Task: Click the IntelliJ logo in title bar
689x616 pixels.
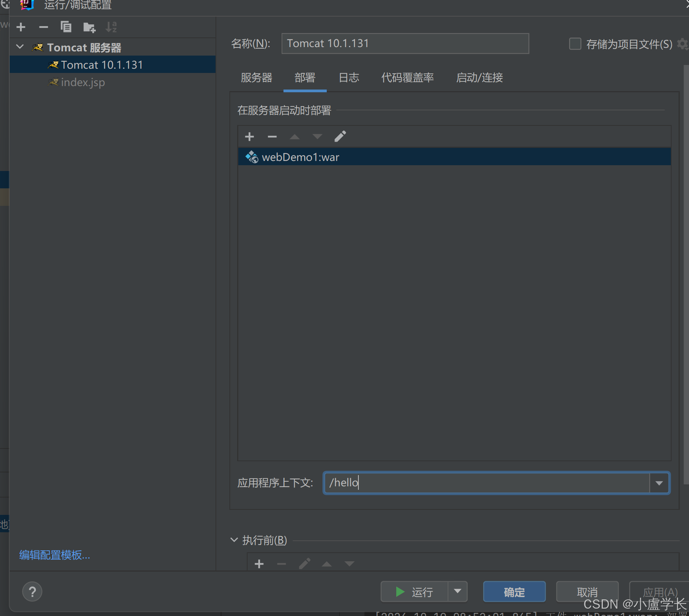Action: coord(27,5)
